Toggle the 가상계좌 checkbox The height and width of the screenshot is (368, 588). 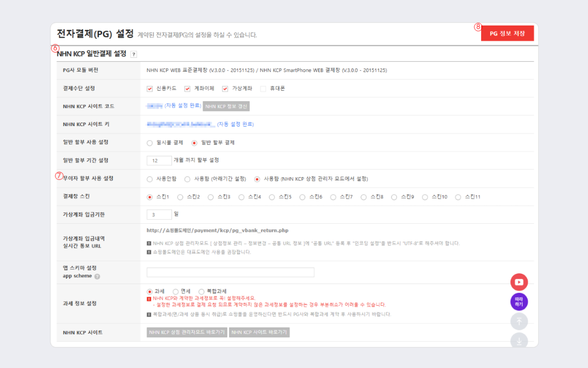(x=225, y=89)
